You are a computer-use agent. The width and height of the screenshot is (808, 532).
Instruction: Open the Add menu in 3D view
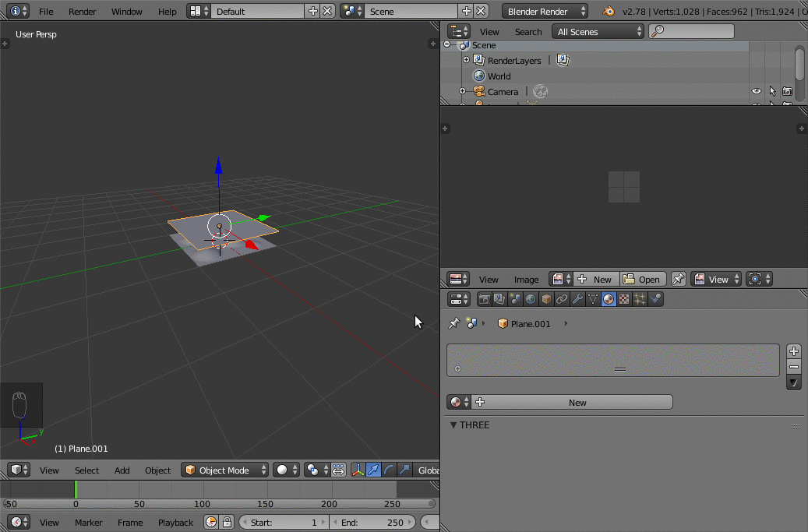[122, 470]
